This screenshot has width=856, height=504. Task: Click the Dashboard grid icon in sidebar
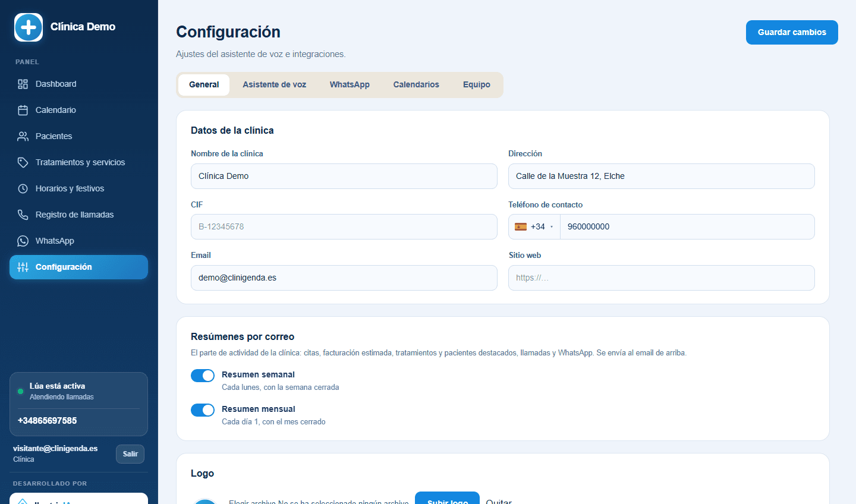pyautogui.click(x=23, y=84)
